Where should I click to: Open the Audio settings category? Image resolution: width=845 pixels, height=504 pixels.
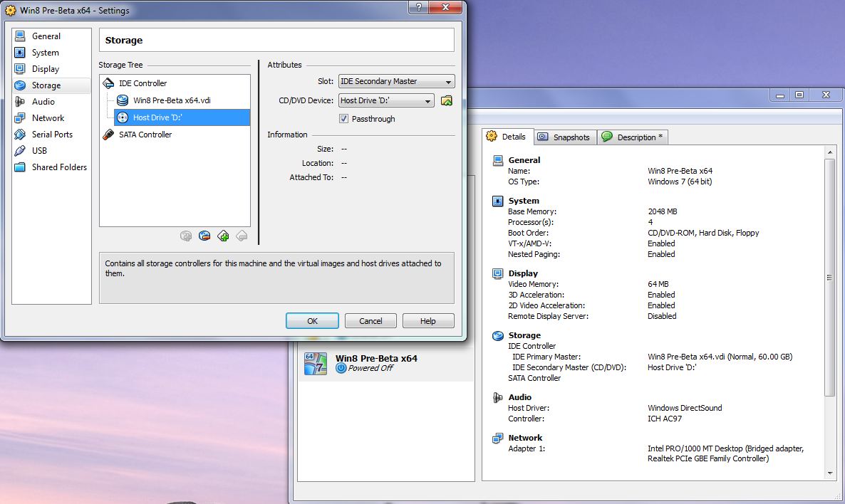tap(43, 102)
